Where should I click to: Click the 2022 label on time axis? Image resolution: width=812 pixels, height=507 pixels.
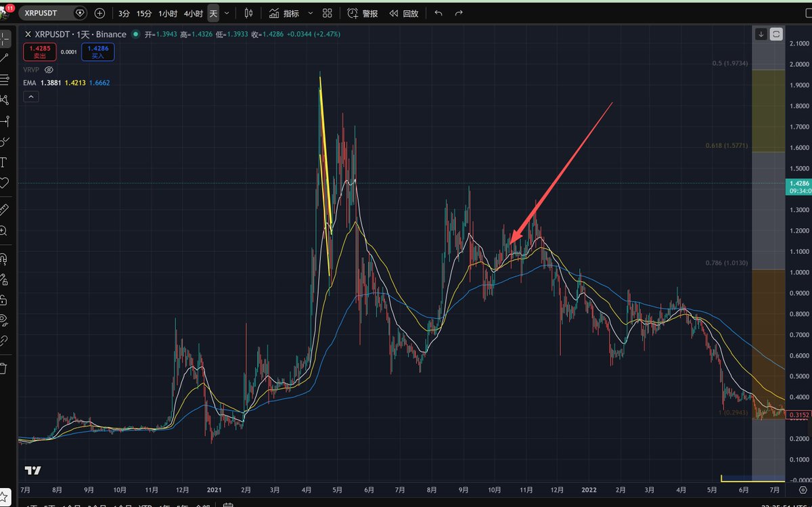point(589,489)
